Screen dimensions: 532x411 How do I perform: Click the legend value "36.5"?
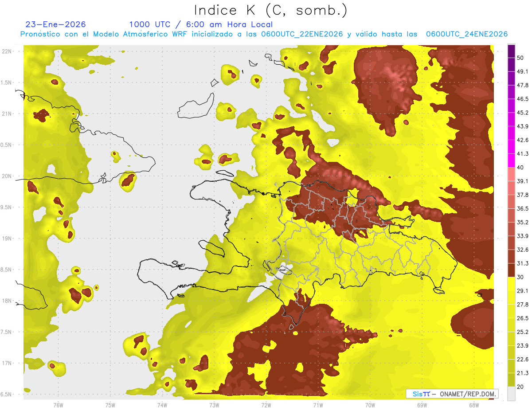tap(523, 209)
